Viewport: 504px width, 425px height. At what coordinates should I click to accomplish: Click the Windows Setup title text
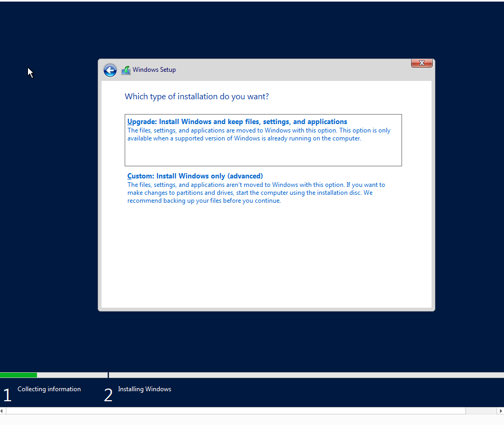[154, 70]
